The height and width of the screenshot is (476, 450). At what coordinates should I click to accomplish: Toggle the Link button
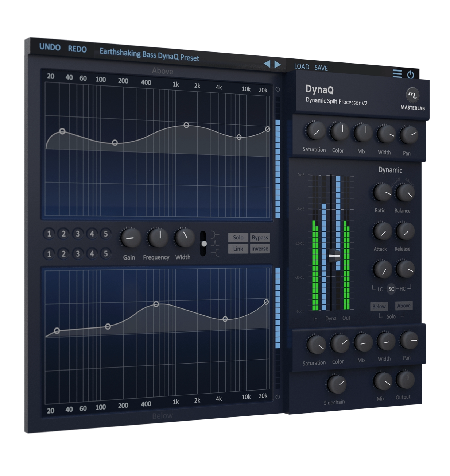[x=238, y=249]
